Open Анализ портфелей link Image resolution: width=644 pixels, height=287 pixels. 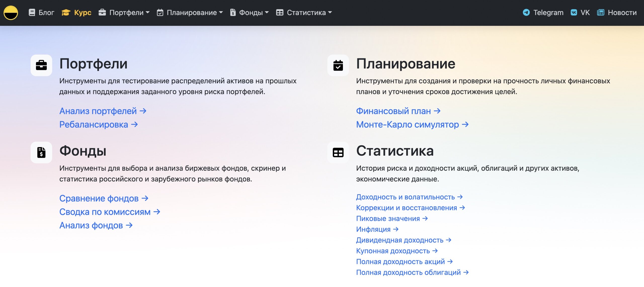click(103, 111)
